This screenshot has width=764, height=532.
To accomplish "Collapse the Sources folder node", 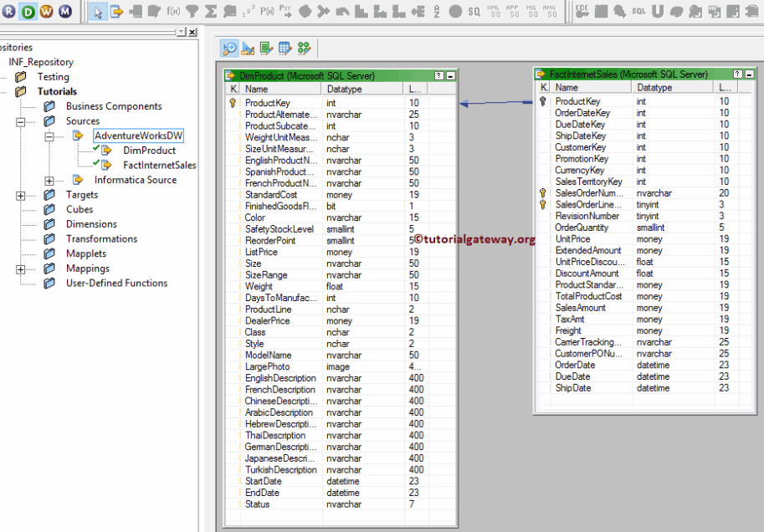I will pyautogui.click(x=21, y=121).
